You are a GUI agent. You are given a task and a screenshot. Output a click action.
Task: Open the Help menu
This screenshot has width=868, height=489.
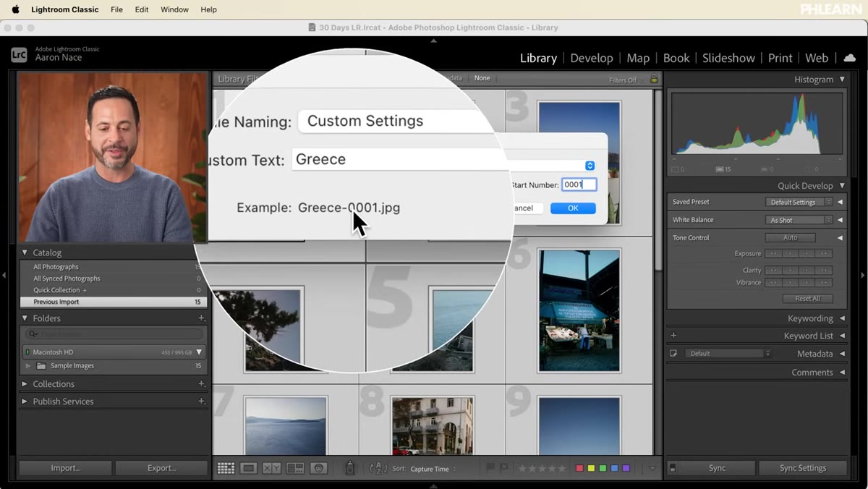click(x=208, y=9)
